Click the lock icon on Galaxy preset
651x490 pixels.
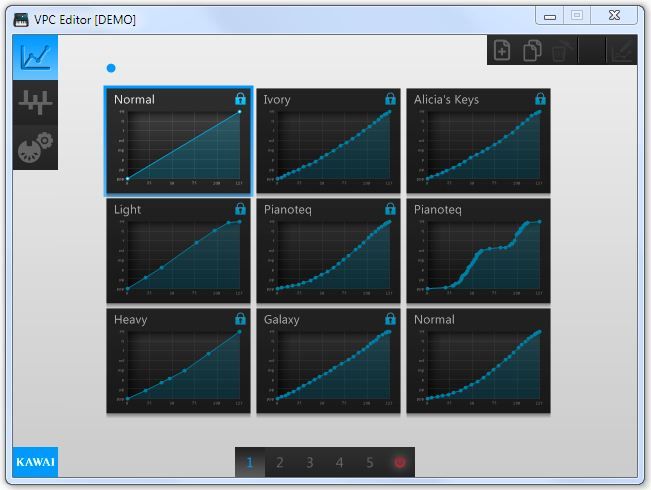click(390, 319)
